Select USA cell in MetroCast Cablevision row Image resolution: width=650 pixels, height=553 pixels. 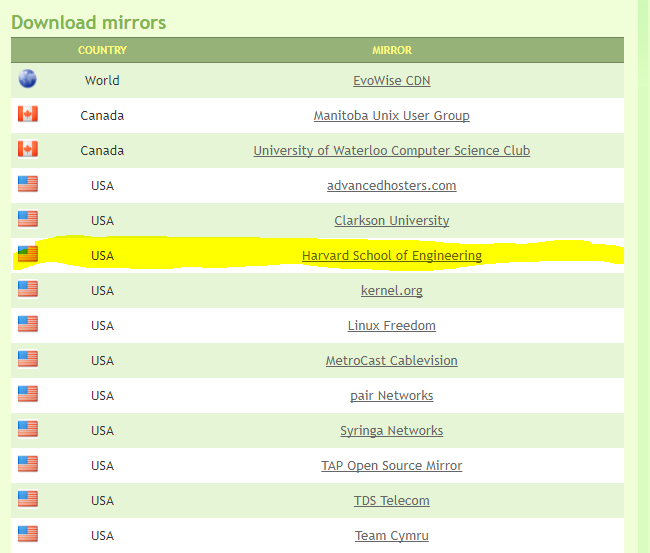click(102, 361)
